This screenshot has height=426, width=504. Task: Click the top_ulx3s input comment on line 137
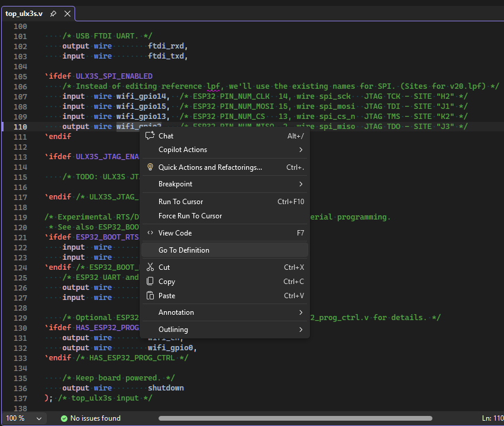[105, 398]
